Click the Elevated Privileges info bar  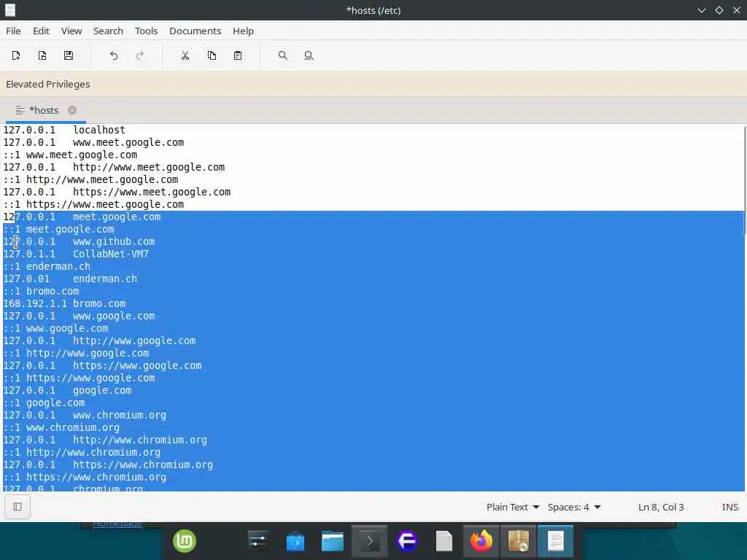[x=373, y=85]
